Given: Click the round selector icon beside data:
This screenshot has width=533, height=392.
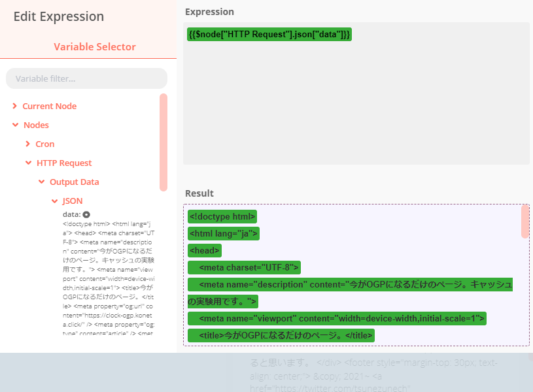Looking at the screenshot, I should tap(86, 214).
